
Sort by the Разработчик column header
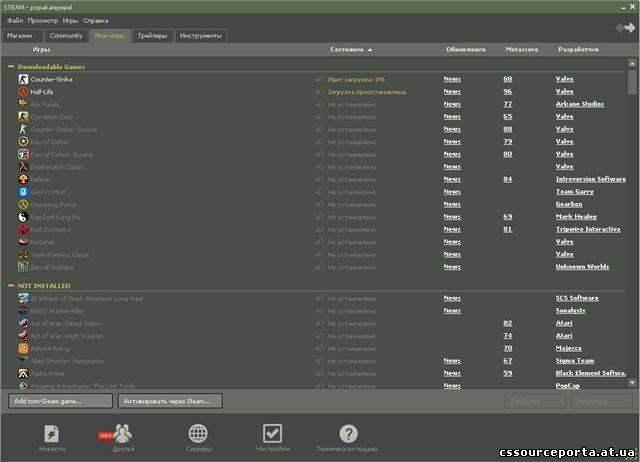578,49
